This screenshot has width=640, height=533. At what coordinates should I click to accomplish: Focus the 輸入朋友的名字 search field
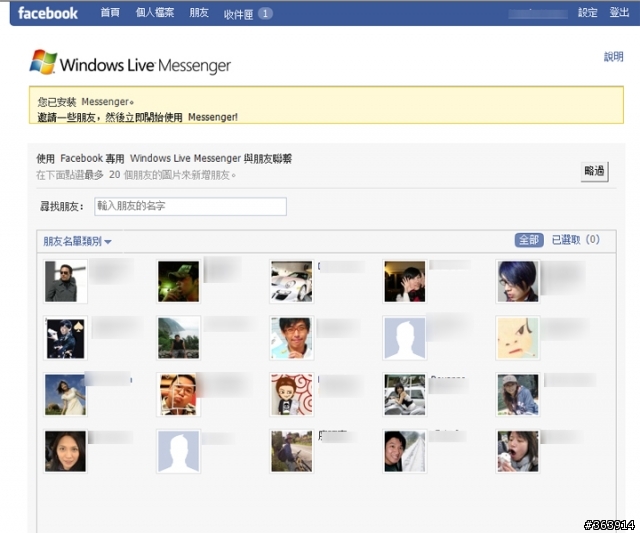(190, 206)
